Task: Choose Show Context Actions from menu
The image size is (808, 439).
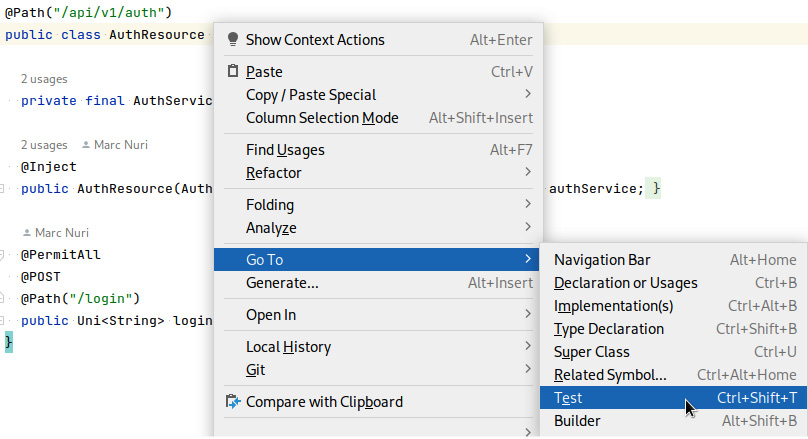Action: pyautogui.click(x=378, y=40)
